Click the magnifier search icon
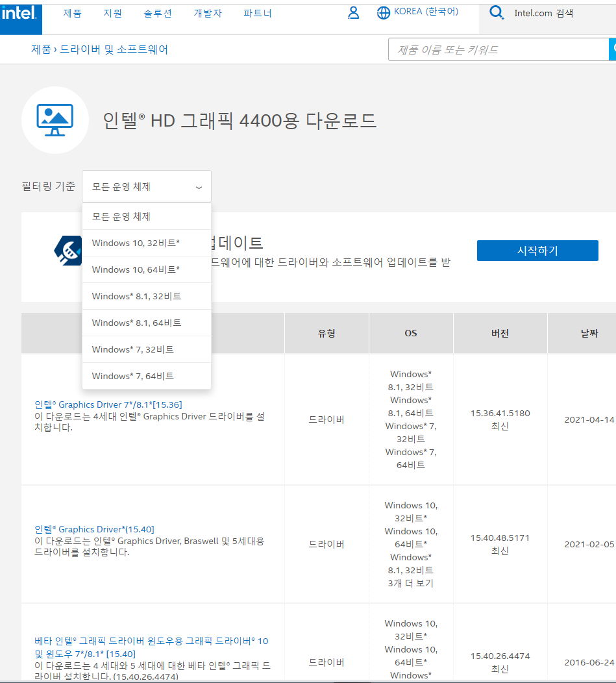Image resolution: width=616 pixels, height=683 pixels. coord(496,12)
